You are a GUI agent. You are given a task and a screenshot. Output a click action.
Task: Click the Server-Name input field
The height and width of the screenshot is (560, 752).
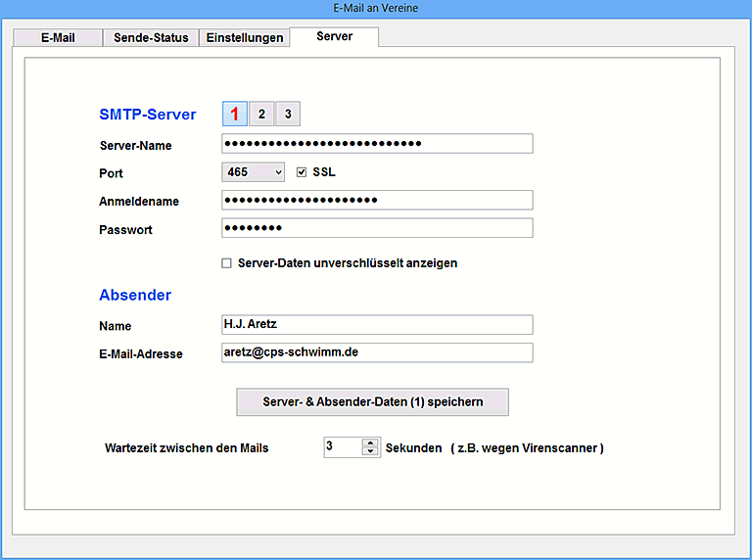click(x=377, y=144)
